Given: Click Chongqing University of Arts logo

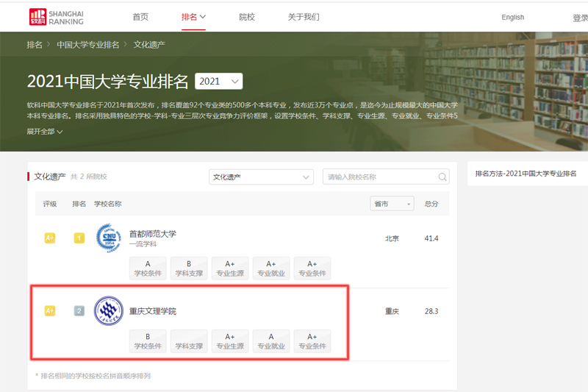Looking at the screenshot, I should pyautogui.click(x=109, y=311).
